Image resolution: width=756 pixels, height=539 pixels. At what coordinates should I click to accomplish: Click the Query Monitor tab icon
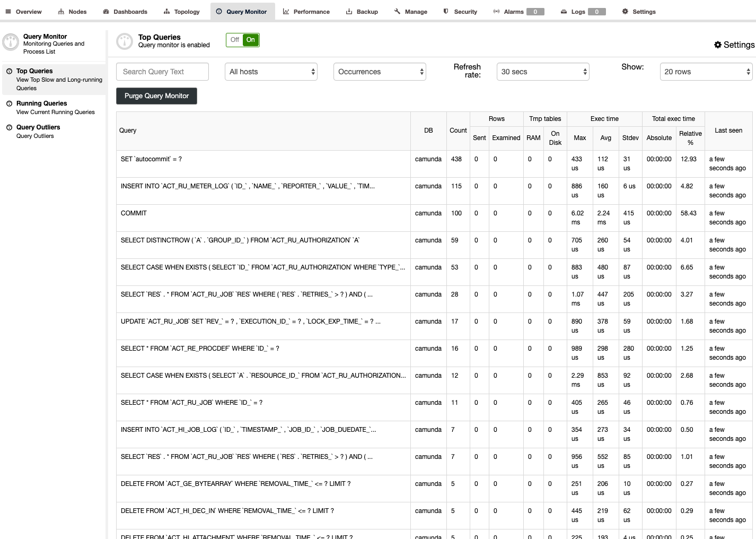[219, 12]
